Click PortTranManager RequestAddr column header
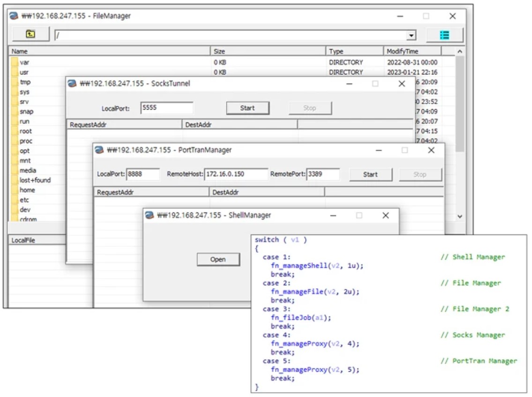 pos(151,192)
